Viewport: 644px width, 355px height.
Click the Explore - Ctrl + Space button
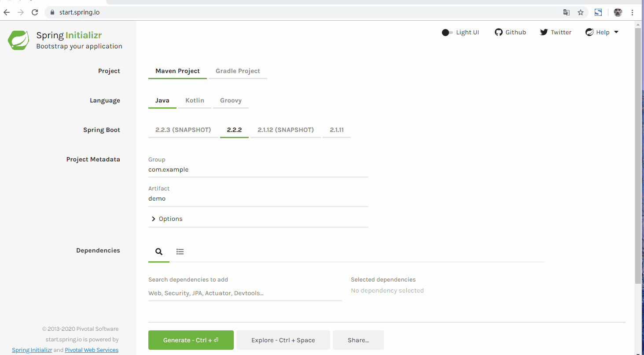pyautogui.click(x=283, y=340)
